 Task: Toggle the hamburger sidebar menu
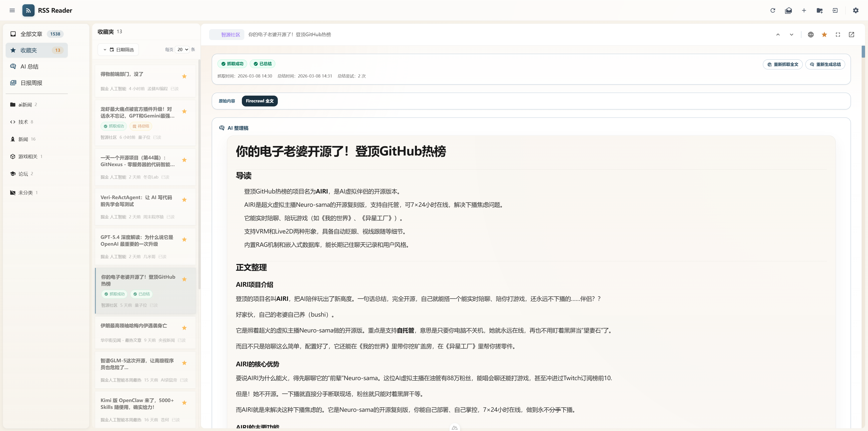12,10
